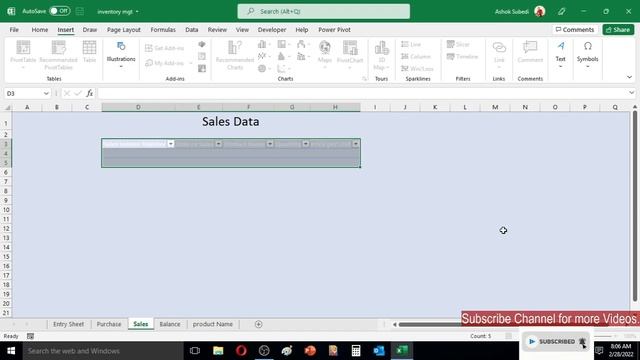Insert a Line or Area chart
Image resolution: width=640 pixels, height=360 pixels.
click(x=264, y=56)
